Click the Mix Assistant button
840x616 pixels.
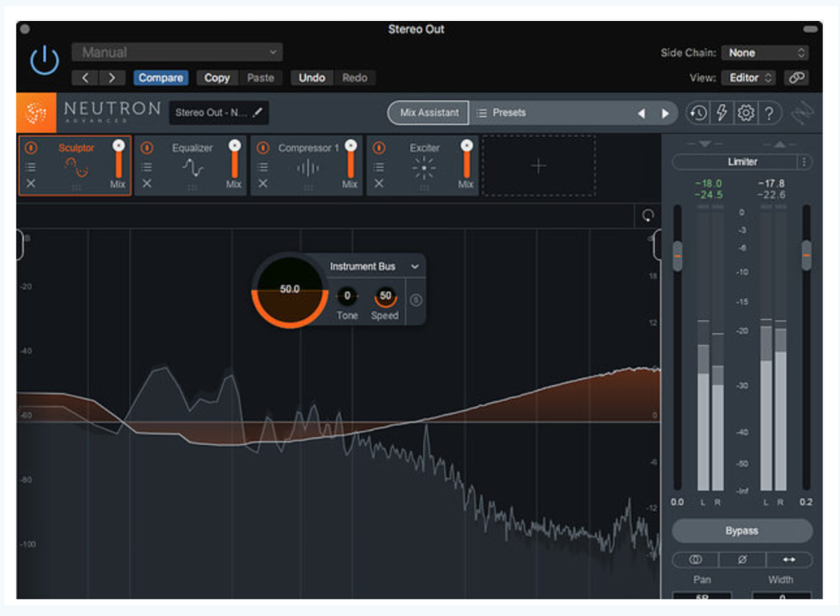coord(429,114)
